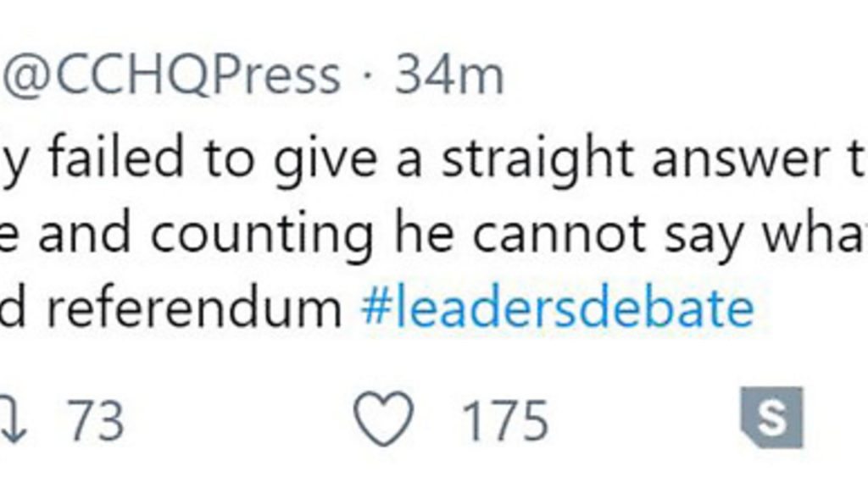Retweet using the arrow icon beside 73
Screen dimensions: 868x488
pyautogui.click(x=12, y=419)
